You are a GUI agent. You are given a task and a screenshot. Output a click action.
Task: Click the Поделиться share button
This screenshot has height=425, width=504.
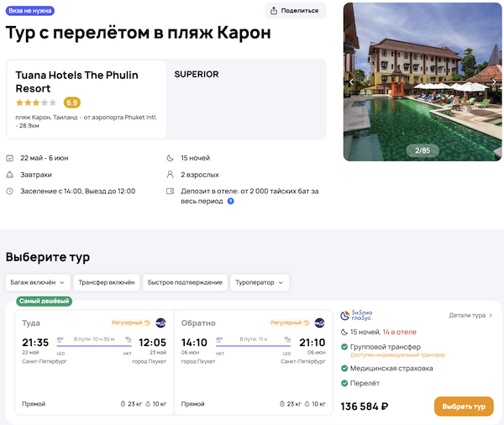point(296,11)
